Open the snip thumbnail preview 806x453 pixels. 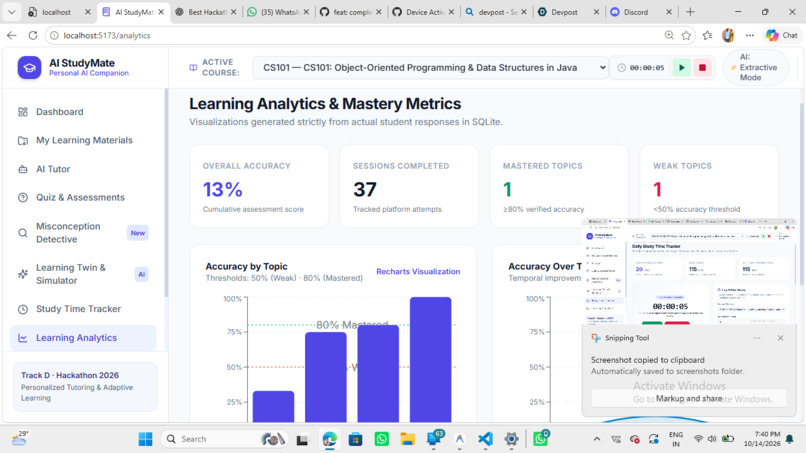coord(689,271)
